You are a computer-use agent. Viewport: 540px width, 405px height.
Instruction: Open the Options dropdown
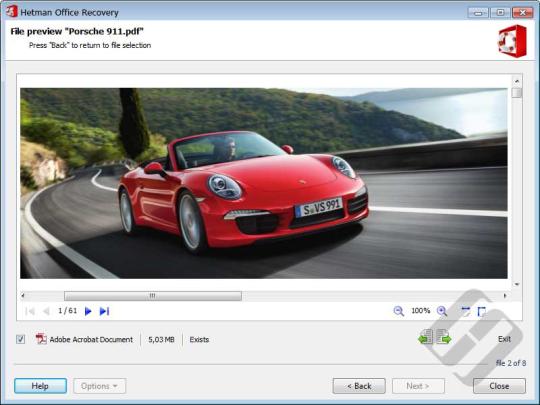pos(100,386)
